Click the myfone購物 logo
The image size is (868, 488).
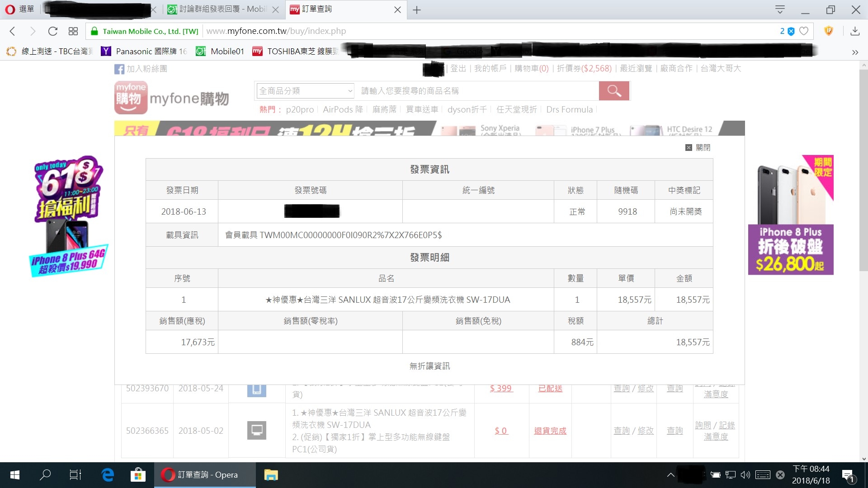(x=172, y=98)
